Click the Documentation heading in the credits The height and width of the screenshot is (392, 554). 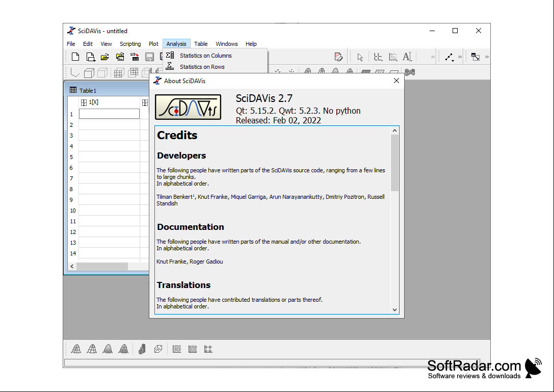pyautogui.click(x=191, y=227)
